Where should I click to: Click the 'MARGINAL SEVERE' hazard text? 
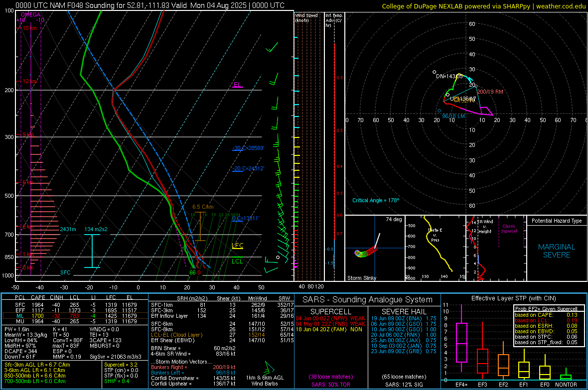tap(557, 251)
